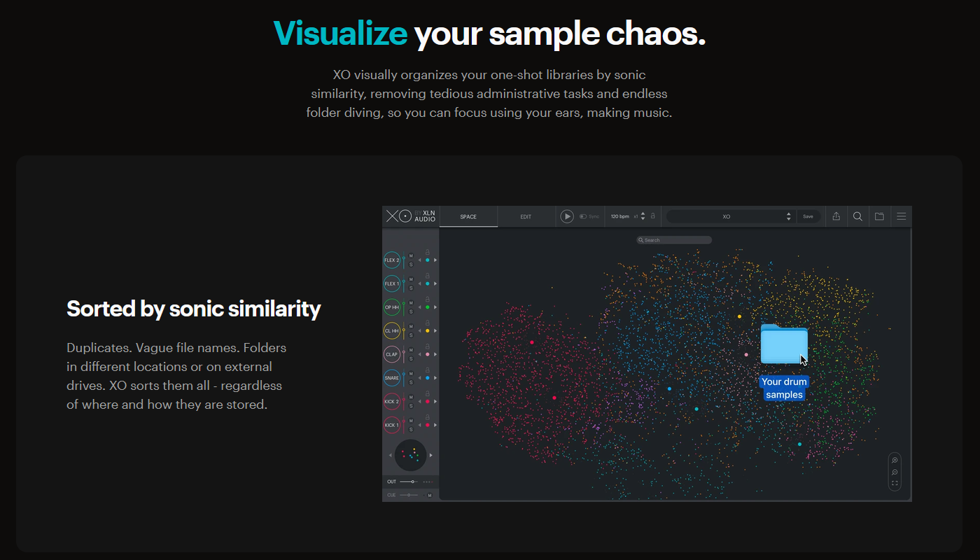Lock the FLEX 1 channel sample

click(428, 276)
